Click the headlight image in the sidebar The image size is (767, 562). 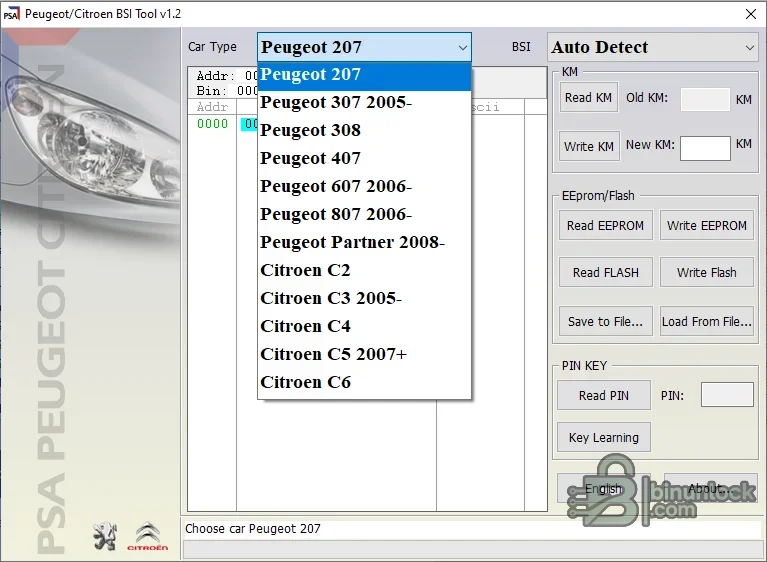(90, 137)
